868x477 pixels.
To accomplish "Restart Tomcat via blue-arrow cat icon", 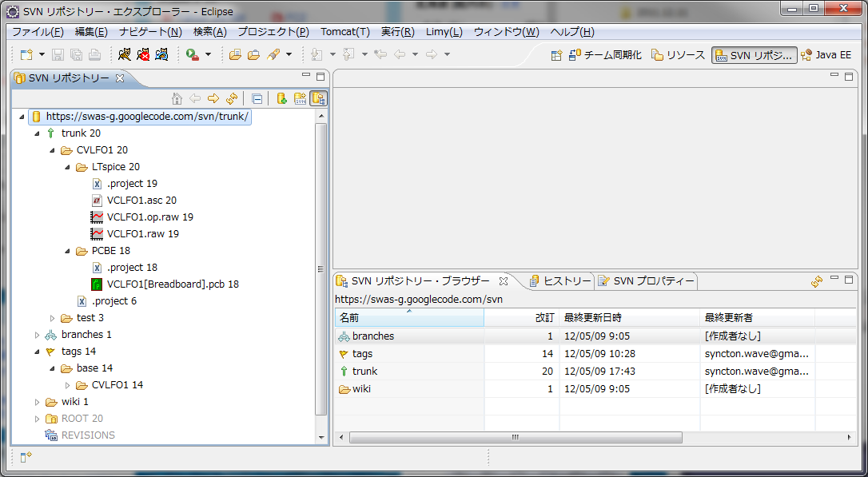I will pos(161,54).
